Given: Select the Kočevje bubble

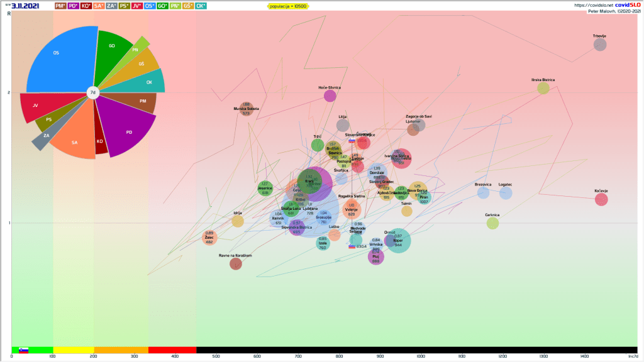Looking at the screenshot, I should tap(601, 199).
